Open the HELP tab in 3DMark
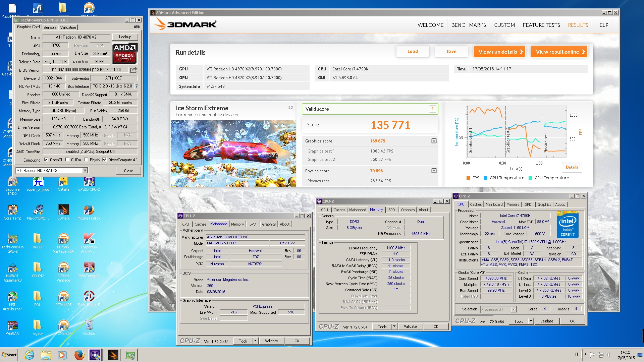Image resolution: width=644 pixels, height=362 pixels. (x=602, y=25)
